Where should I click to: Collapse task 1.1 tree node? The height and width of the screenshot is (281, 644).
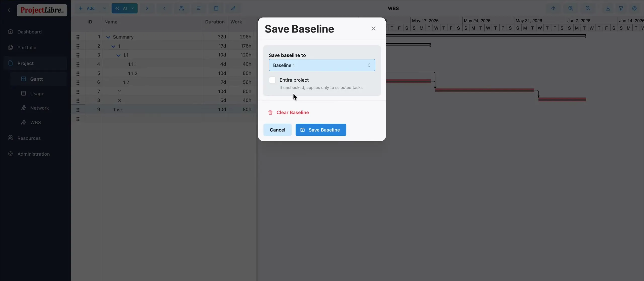click(118, 55)
